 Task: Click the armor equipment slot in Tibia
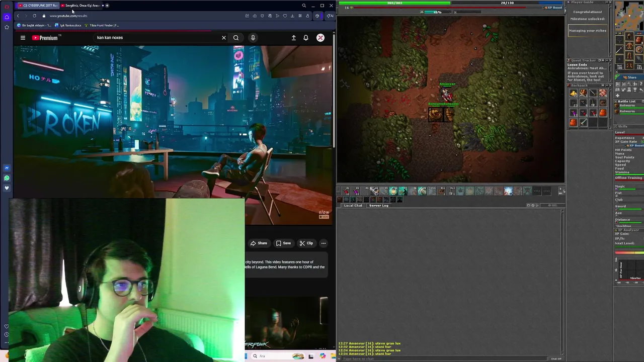click(629, 46)
